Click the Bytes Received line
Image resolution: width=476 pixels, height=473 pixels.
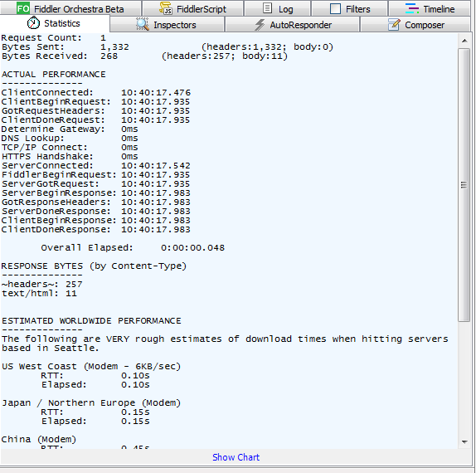pyautogui.click(x=144, y=56)
